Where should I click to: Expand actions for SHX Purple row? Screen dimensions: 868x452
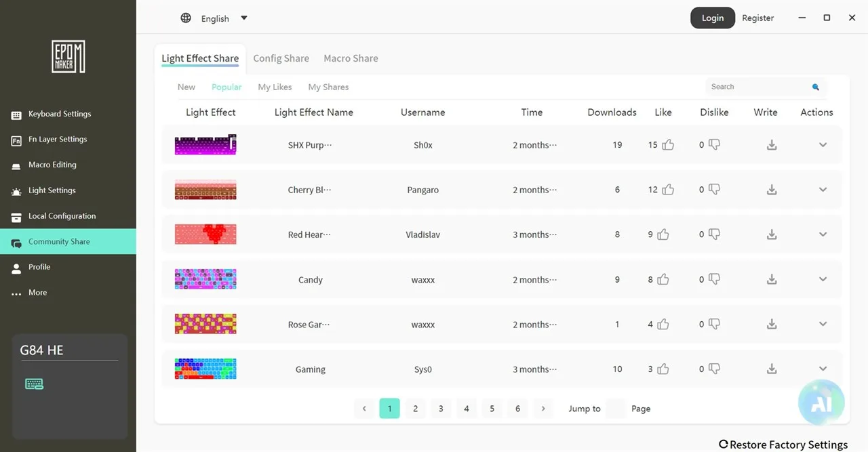823,145
